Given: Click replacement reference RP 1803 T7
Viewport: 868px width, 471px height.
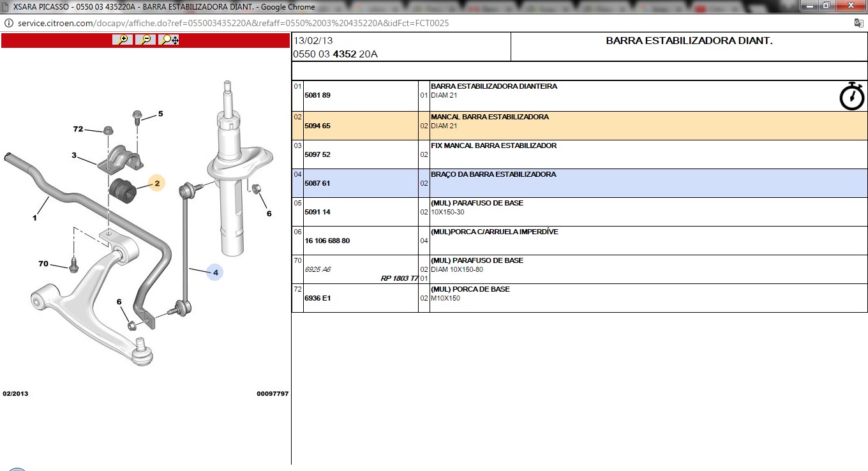Looking at the screenshot, I should click(399, 278).
